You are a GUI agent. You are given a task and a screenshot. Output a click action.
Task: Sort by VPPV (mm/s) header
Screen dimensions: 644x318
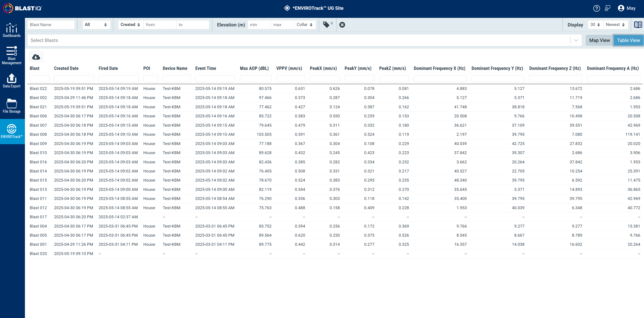(289, 68)
